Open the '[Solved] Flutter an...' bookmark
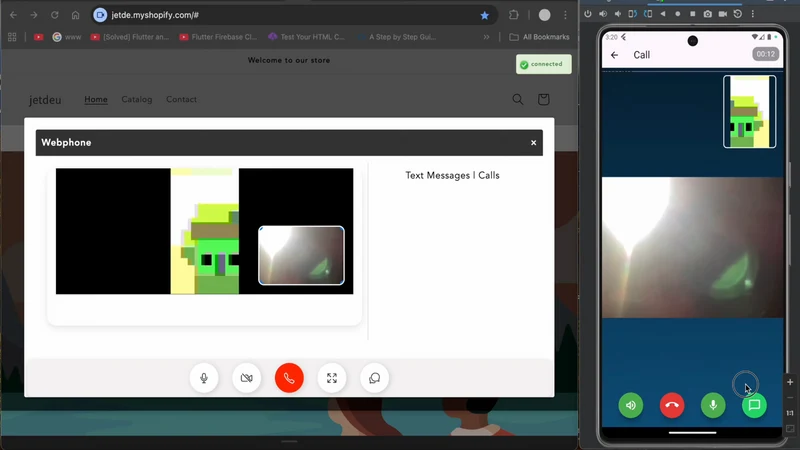The image size is (800, 450). pyautogui.click(x=130, y=37)
